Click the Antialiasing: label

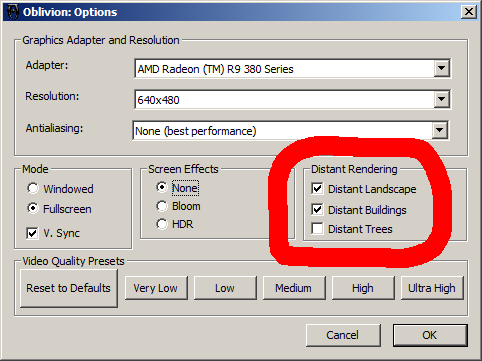[54, 128]
